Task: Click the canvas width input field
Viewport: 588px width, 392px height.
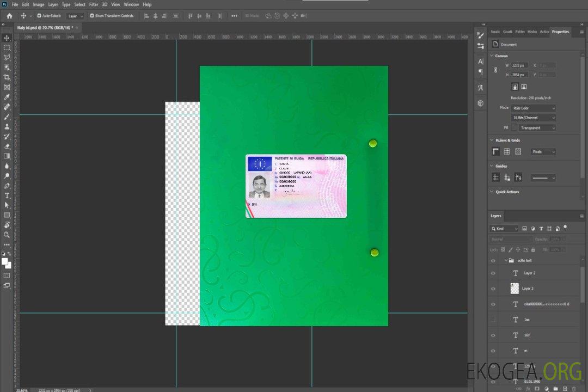Action: coord(519,65)
